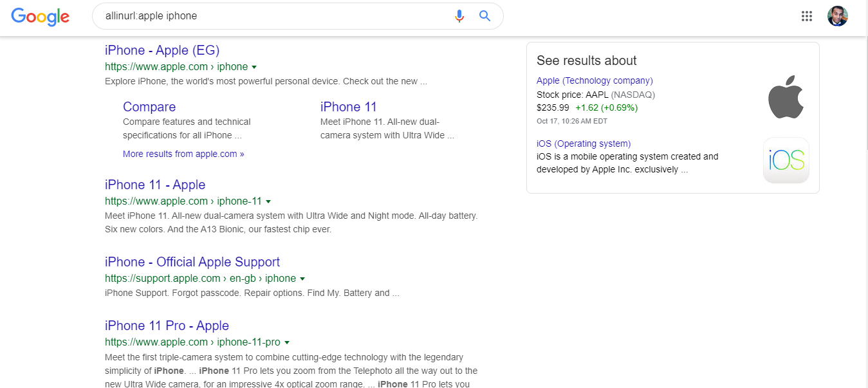Image resolution: width=868 pixels, height=388 pixels.
Task: Click the Google logo
Action: coord(40,17)
